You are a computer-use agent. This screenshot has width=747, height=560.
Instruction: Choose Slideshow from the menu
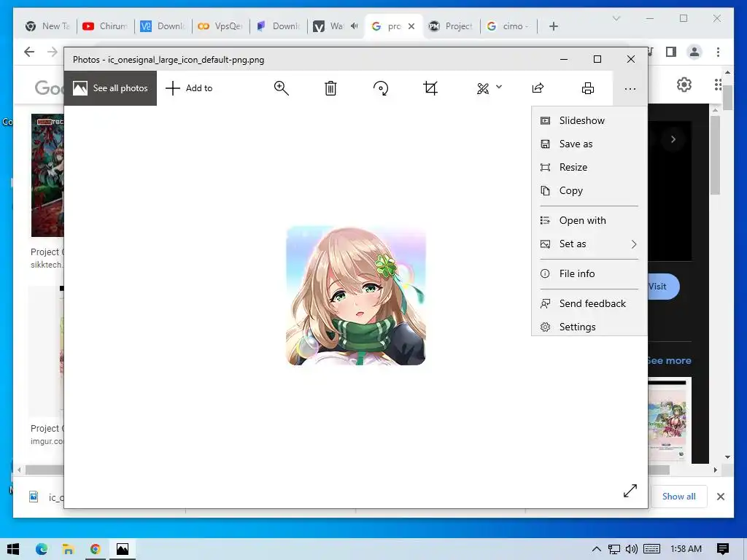coord(589,120)
